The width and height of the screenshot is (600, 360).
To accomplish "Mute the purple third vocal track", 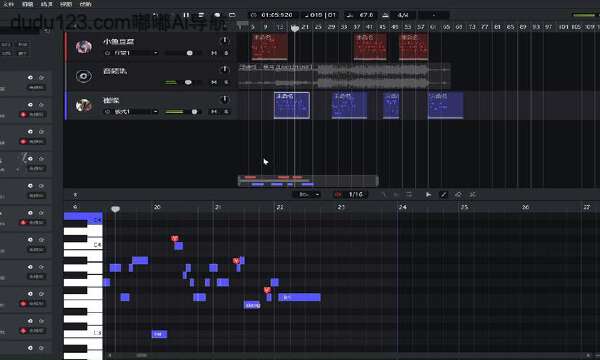I will 214,112.
